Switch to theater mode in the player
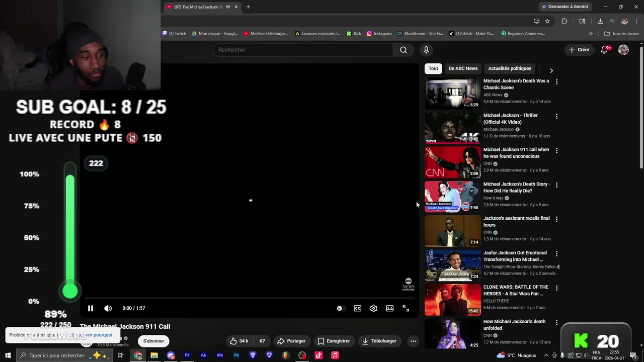644x362 pixels. click(x=389, y=308)
